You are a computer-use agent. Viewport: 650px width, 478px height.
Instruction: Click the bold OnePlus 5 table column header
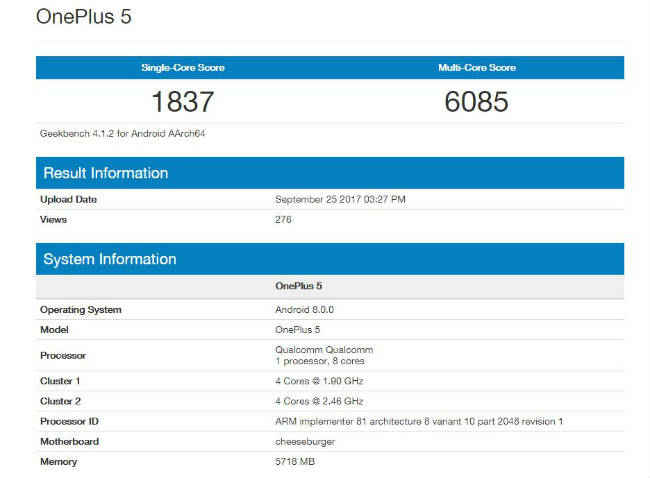(x=298, y=286)
